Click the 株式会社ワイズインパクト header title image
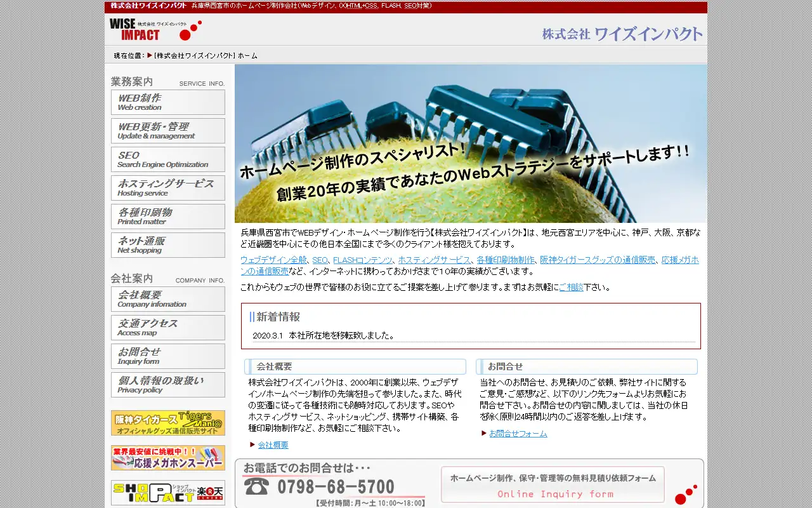This screenshot has width=812, height=508. tap(622, 34)
